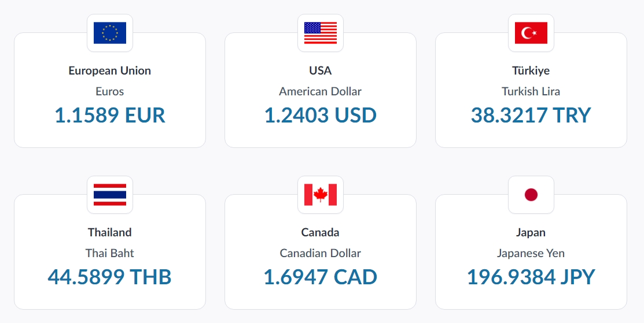Click the 38.3217 TRY rate value
The image size is (644, 323).
[x=531, y=115]
